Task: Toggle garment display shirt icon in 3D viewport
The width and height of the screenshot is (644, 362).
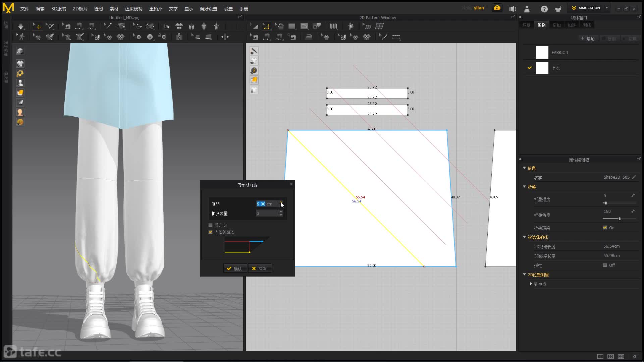Action: 20,63
